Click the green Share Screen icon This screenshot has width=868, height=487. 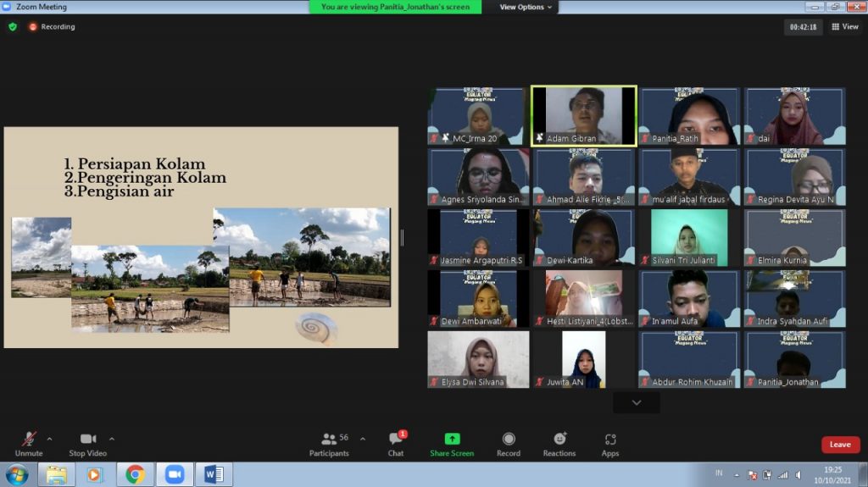(x=452, y=440)
